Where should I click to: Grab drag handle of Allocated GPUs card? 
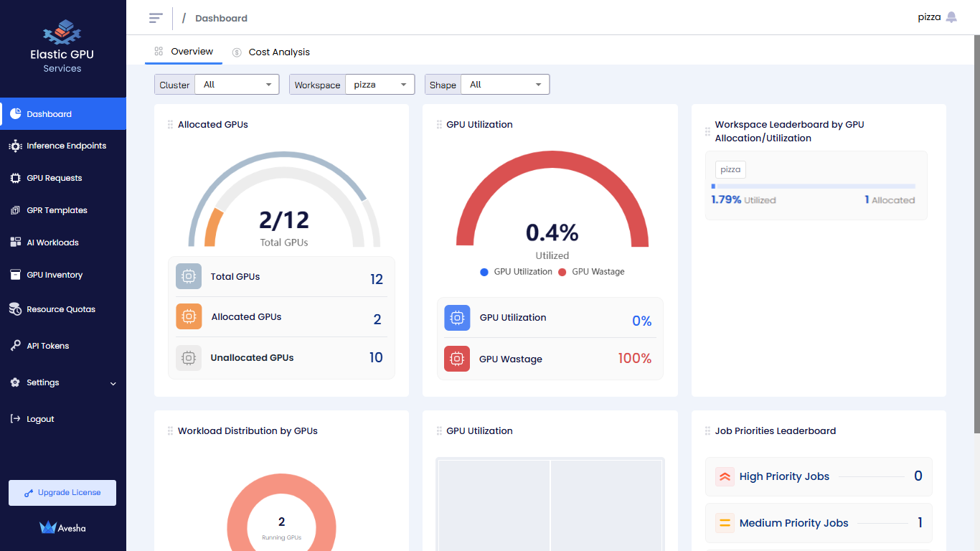point(170,125)
